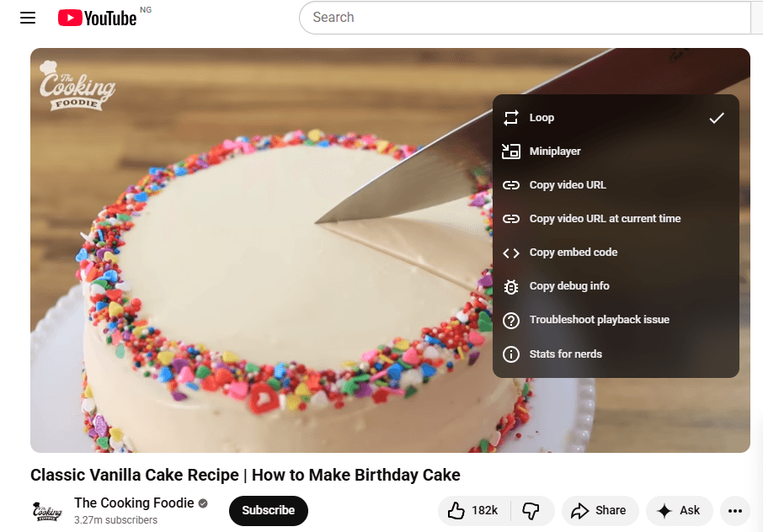Viewport: 763px width, 532px height.
Task: Click the video title text
Action: (x=245, y=475)
